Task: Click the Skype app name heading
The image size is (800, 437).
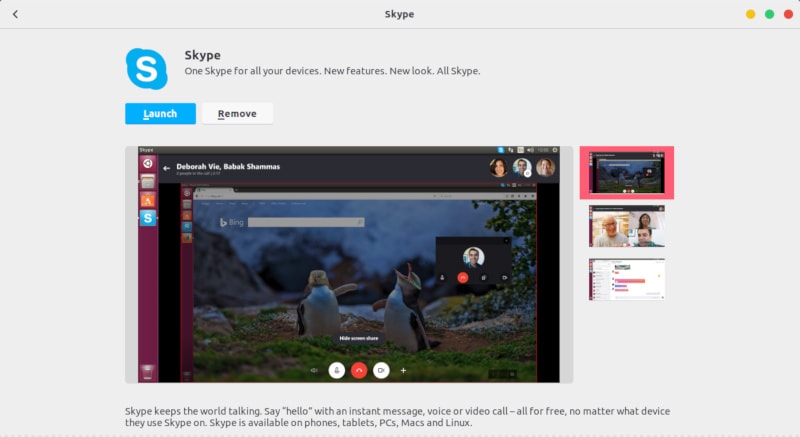Action: tap(203, 55)
